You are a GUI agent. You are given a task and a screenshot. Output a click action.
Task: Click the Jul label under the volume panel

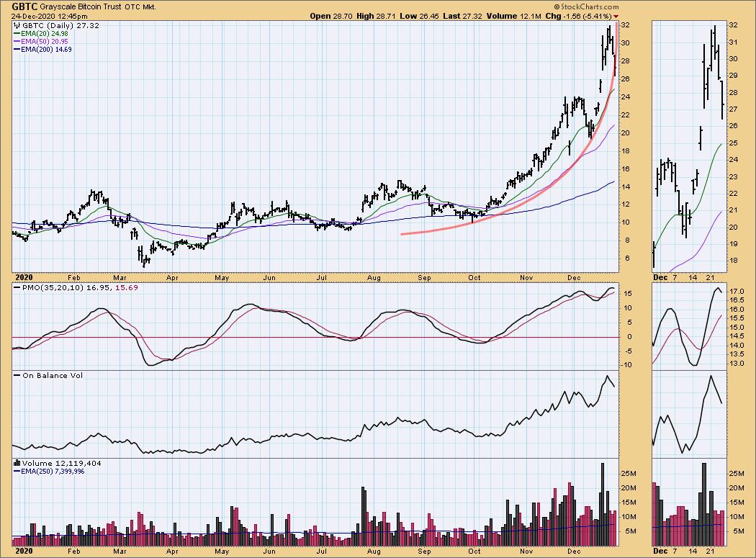pyautogui.click(x=321, y=551)
